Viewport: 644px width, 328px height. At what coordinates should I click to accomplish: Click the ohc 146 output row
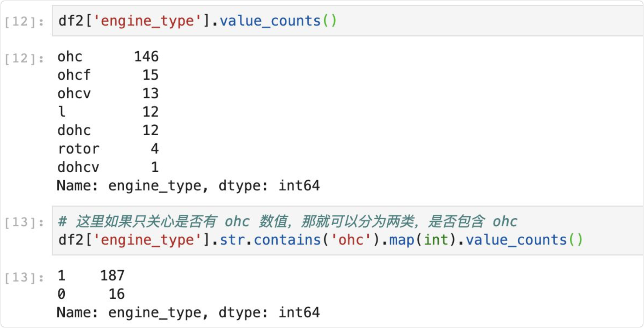click(x=108, y=57)
